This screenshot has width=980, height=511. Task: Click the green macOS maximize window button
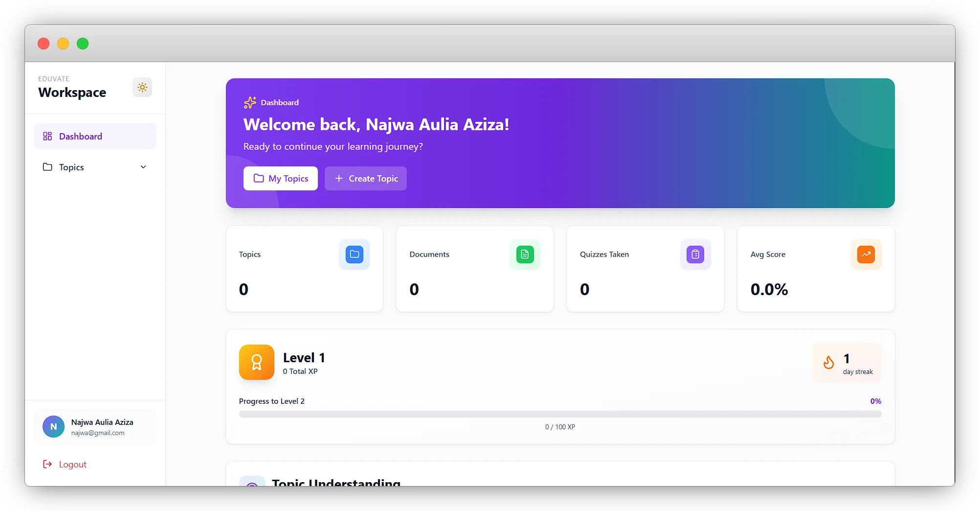[x=83, y=44]
